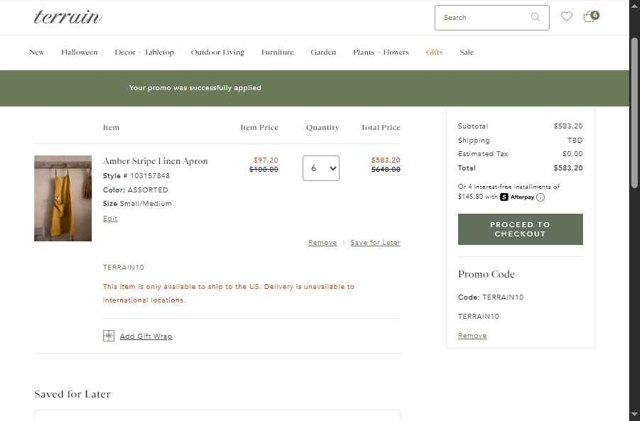
Task: Open the Outdoor Living menu
Action: [x=218, y=52]
